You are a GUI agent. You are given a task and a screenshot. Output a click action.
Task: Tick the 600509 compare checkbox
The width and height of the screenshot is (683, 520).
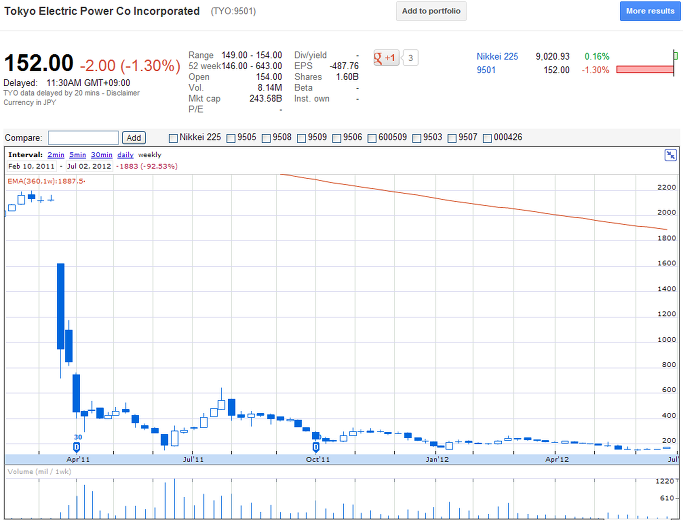click(x=372, y=138)
